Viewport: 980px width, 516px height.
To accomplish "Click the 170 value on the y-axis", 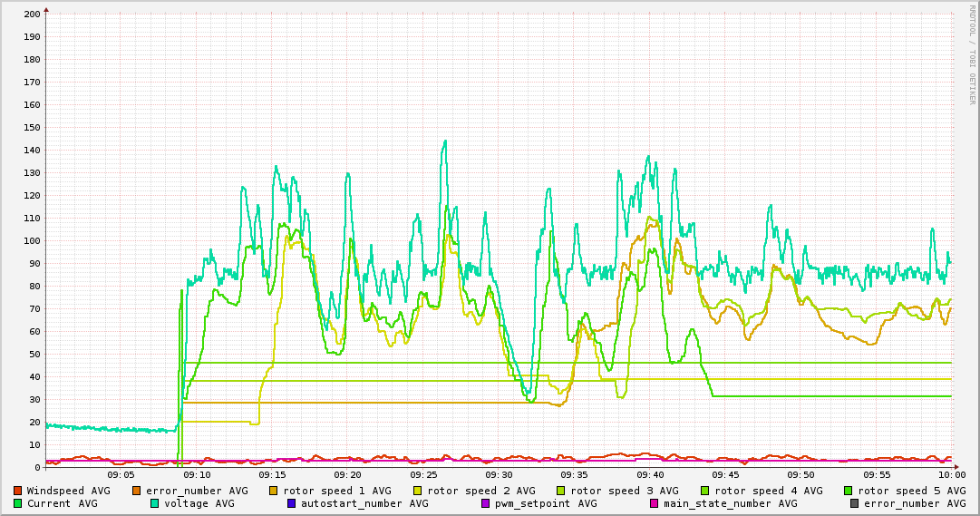I will pyautogui.click(x=32, y=82).
